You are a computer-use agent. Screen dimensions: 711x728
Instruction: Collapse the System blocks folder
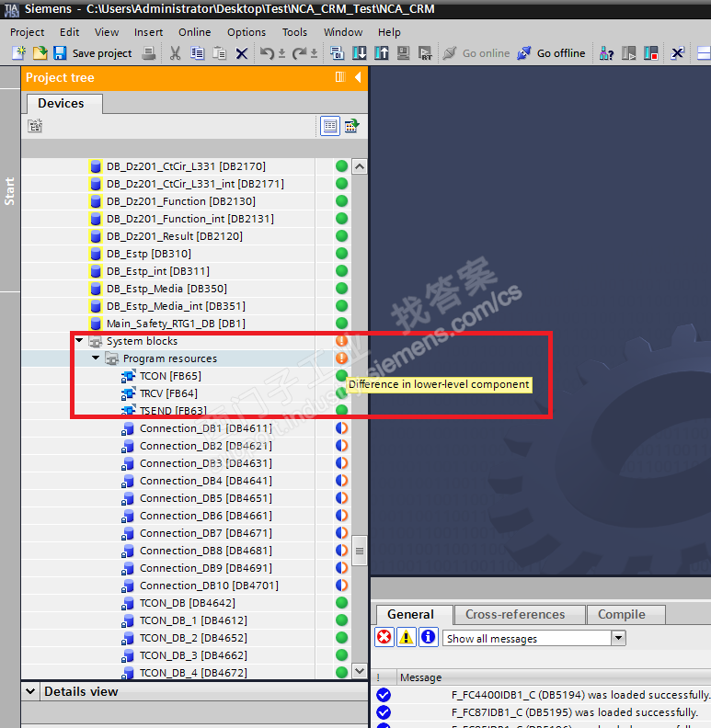click(x=79, y=341)
